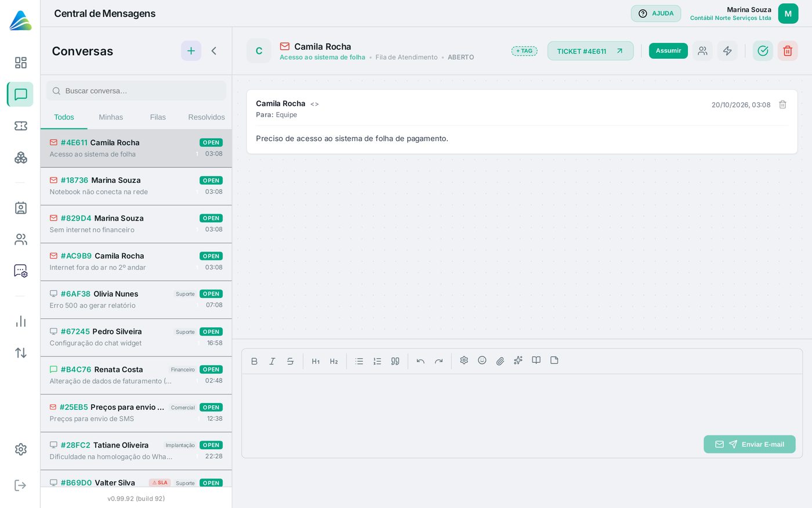This screenshot has height=508, width=812.
Task: Attach a file with paperclip icon
Action: click(500, 361)
